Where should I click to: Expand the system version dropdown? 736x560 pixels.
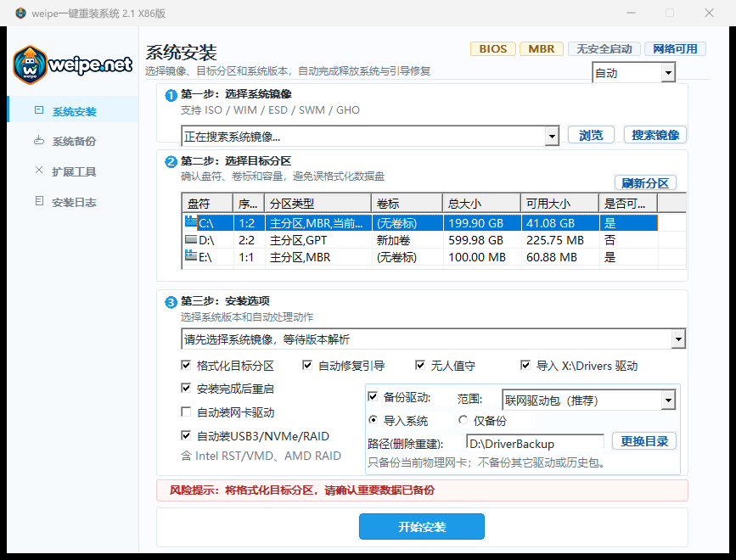tap(678, 339)
